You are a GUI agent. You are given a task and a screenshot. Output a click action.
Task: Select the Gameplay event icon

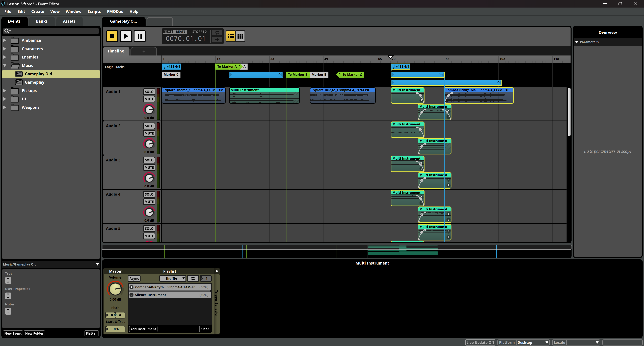click(19, 82)
